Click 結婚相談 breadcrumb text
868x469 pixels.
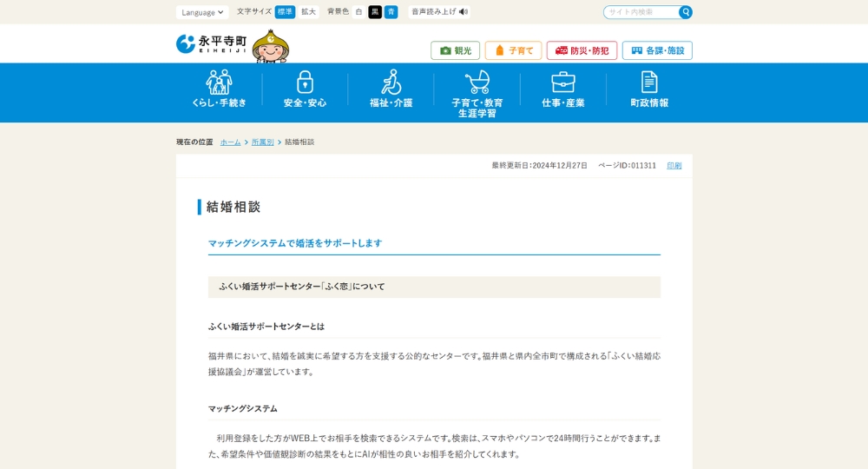(299, 142)
